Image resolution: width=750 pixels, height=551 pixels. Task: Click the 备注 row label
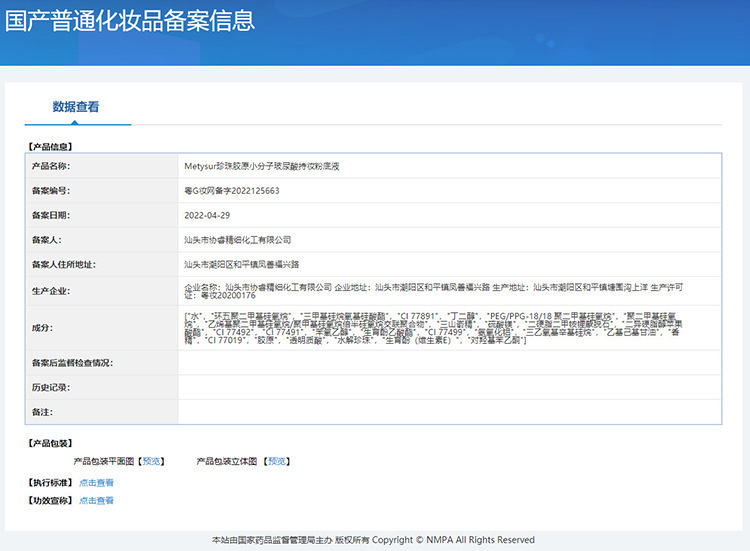42,412
